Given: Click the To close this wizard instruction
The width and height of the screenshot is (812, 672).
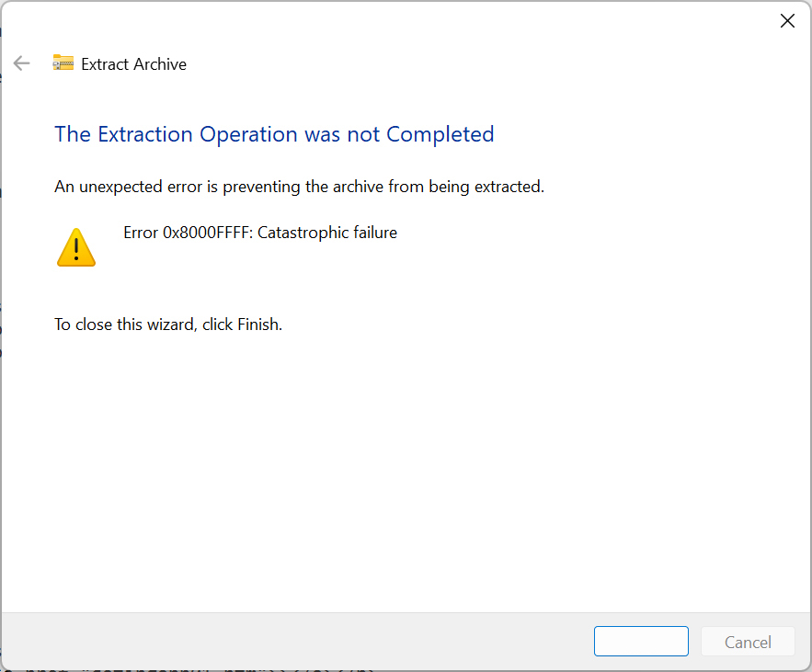Looking at the screenshot, I should click(x=167, y=325).
